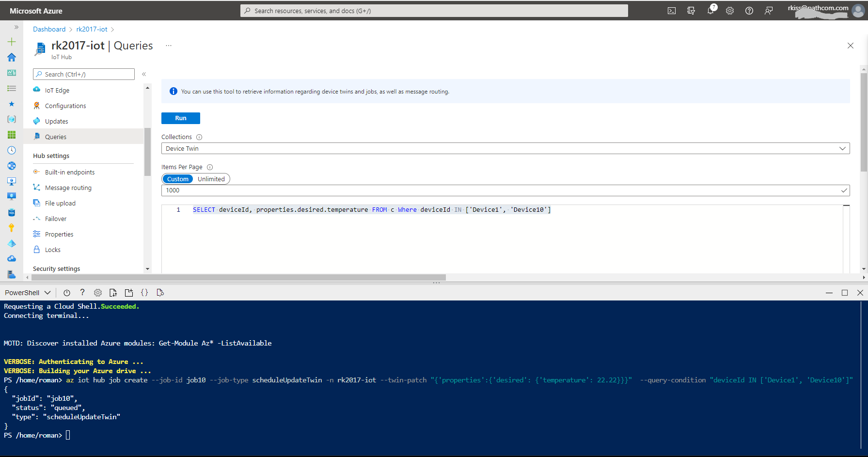Screen dimensions: 868x457
Task: Open SQL databases icon in rail
Action: 12,212
